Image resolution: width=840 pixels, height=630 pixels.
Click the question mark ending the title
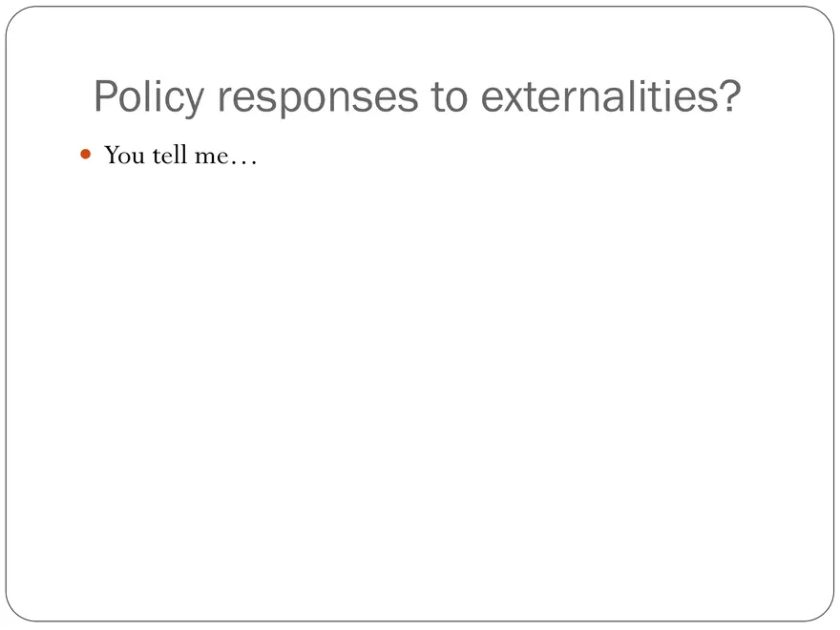pos(728,96)
